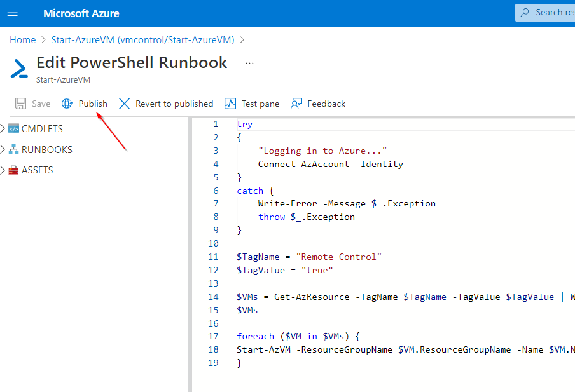Click the Microsoft Azure logo text
The image size is (575, 392).
click(x=81, y=13)
